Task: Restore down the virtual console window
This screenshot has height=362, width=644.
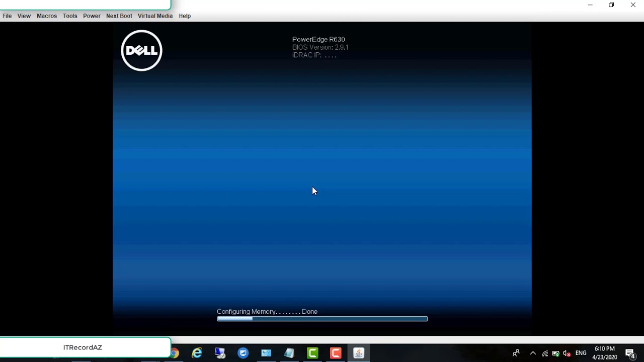Action: [611, 5]
